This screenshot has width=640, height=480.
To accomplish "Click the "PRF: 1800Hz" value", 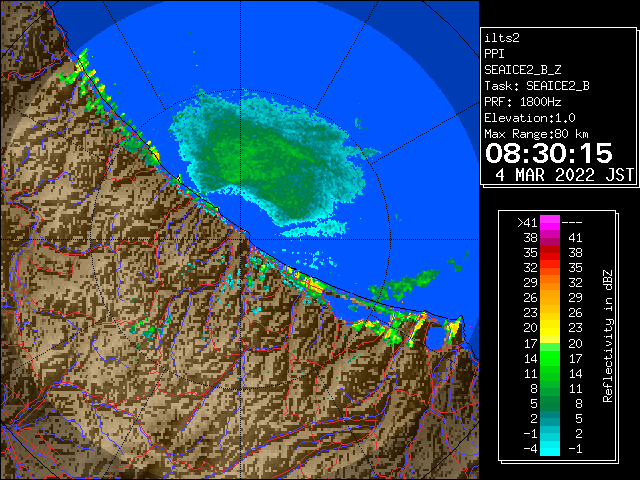I will click(x=523, y=102).
